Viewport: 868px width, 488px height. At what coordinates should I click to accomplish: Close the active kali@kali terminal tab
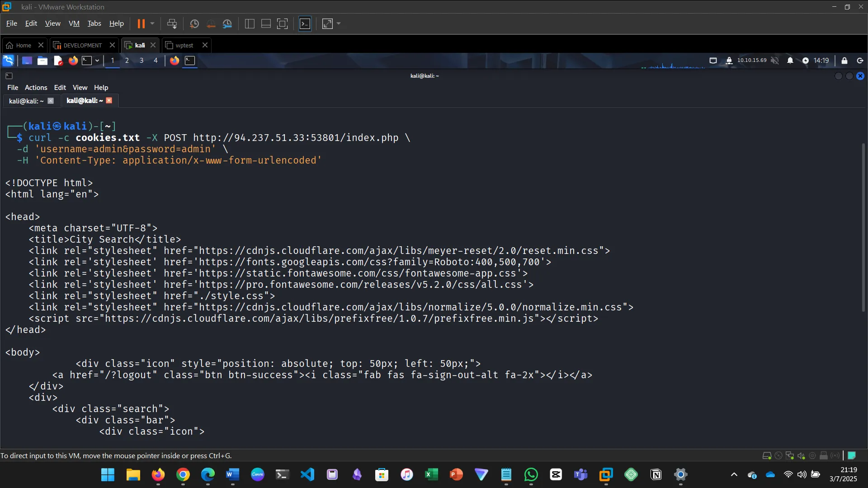[109, 100]
